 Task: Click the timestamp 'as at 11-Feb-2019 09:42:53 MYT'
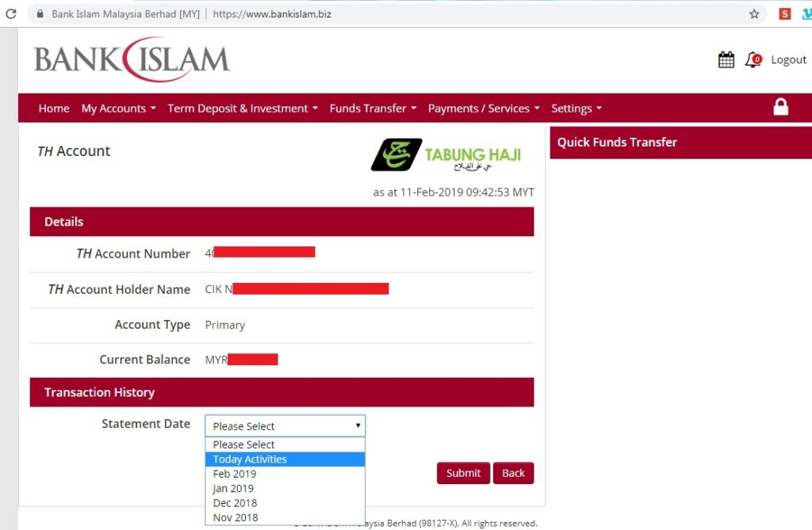454,192
